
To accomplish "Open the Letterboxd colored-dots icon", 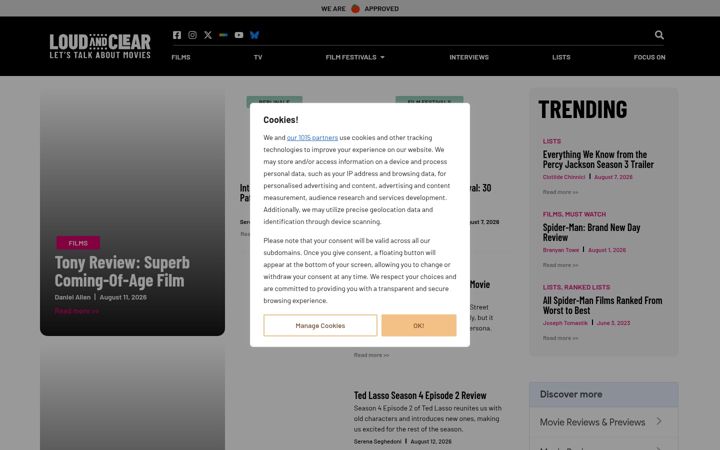I will pos(223,35).
